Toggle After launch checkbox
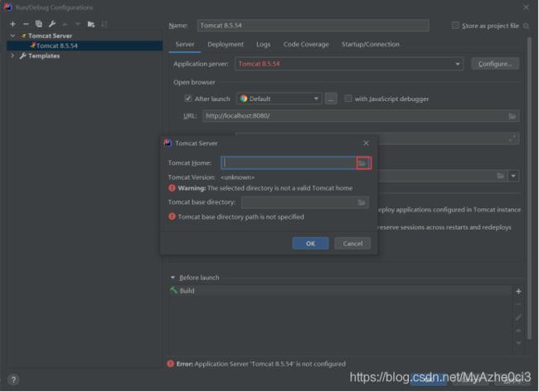The width and height of the screenshot is (539, 392). (x=187, y=99)
